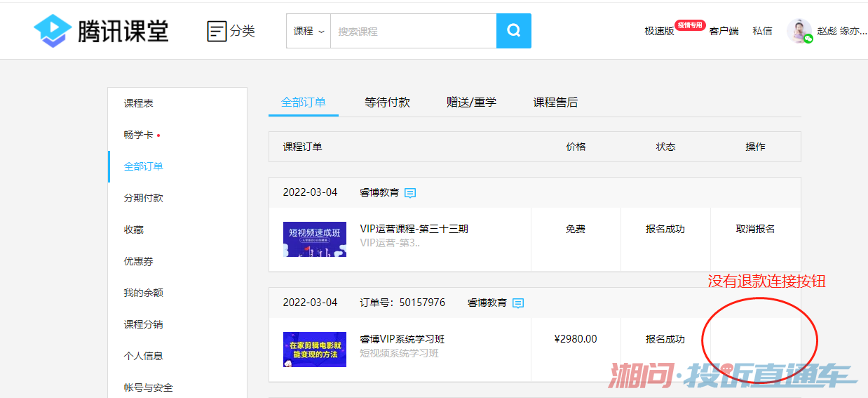Expand the 课程 search type dropdown

(308, 31)
